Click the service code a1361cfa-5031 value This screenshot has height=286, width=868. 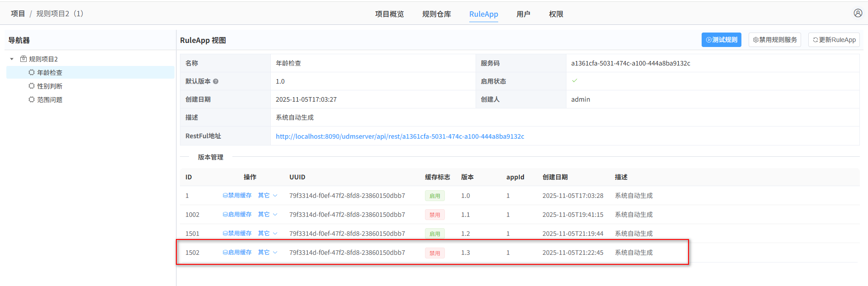pyautogui.click(x=631, y=63)
